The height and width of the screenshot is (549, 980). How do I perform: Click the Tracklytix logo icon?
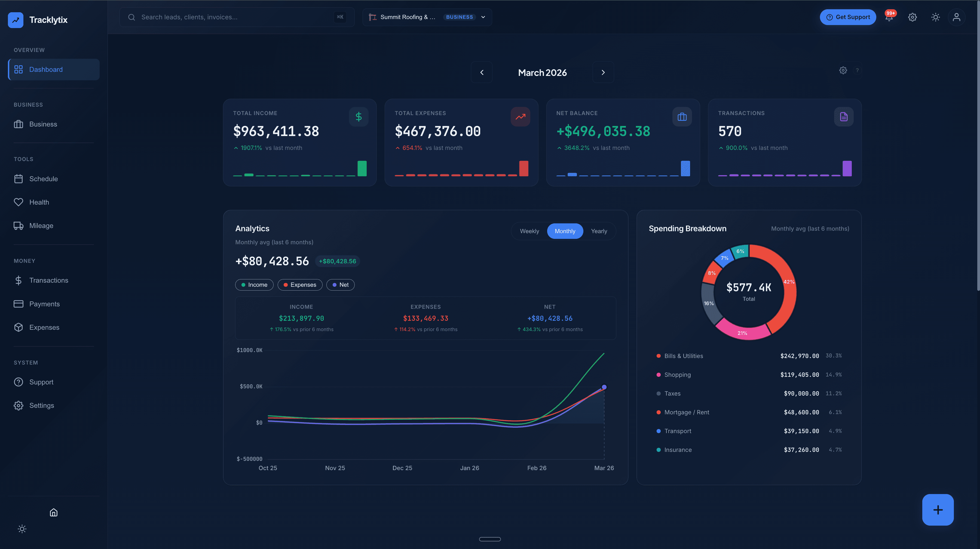point(16,20)
